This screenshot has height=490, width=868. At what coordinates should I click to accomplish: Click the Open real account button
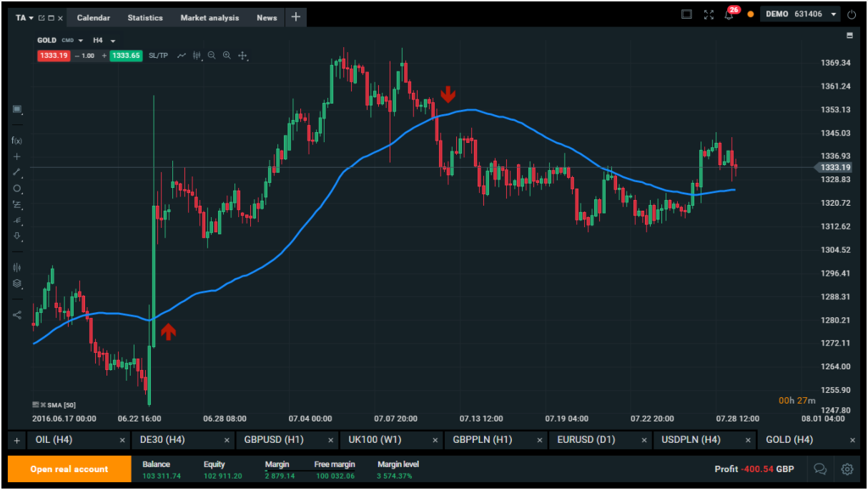click(x=69, y=469)
